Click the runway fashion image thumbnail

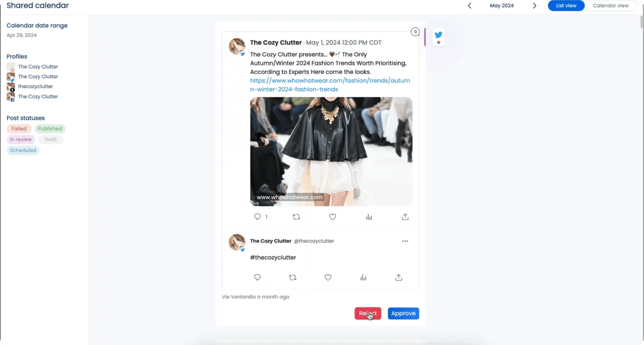(331, 152)
